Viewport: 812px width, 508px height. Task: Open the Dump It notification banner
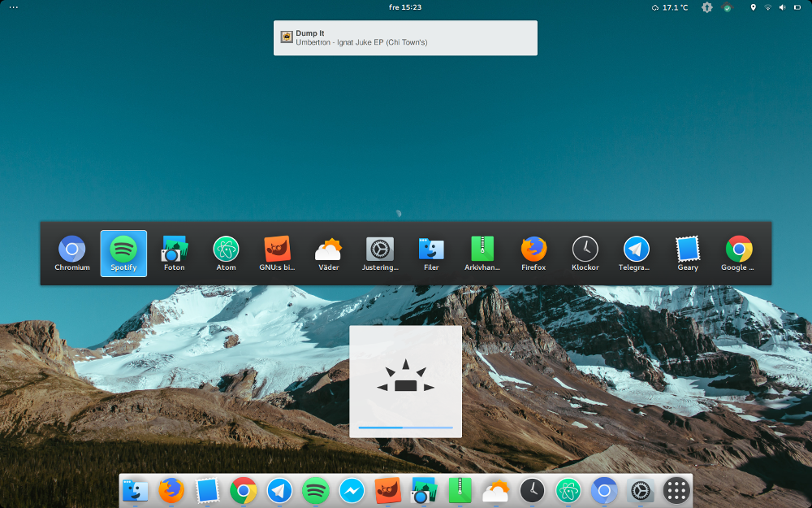pyautogui.click(x=405, y=38)
